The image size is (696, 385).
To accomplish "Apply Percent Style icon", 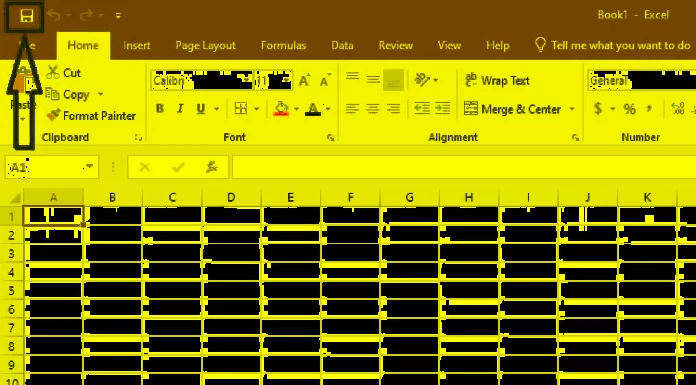I will tap(629, 109).
